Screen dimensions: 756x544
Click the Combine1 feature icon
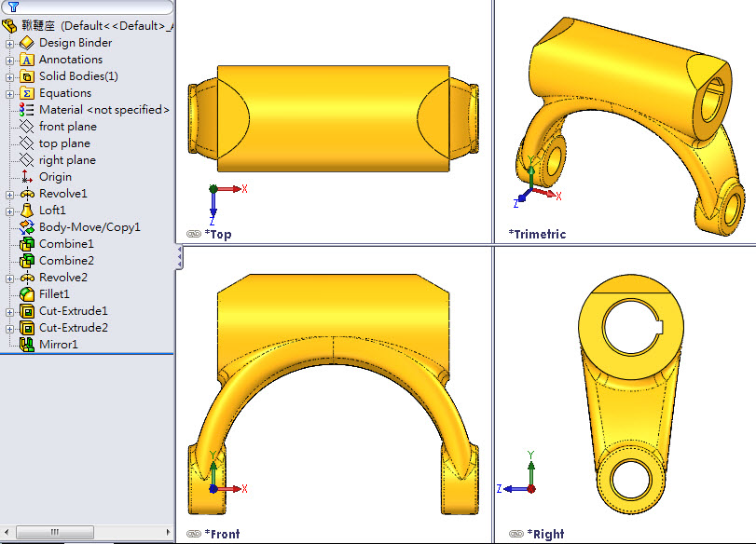pos(27,244)
